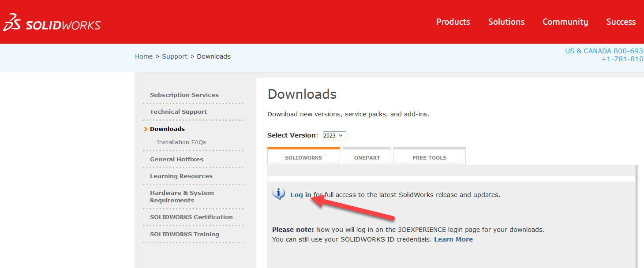Click the Log in link
Viewport: 644px width, 268px height.
click(301, 194)
